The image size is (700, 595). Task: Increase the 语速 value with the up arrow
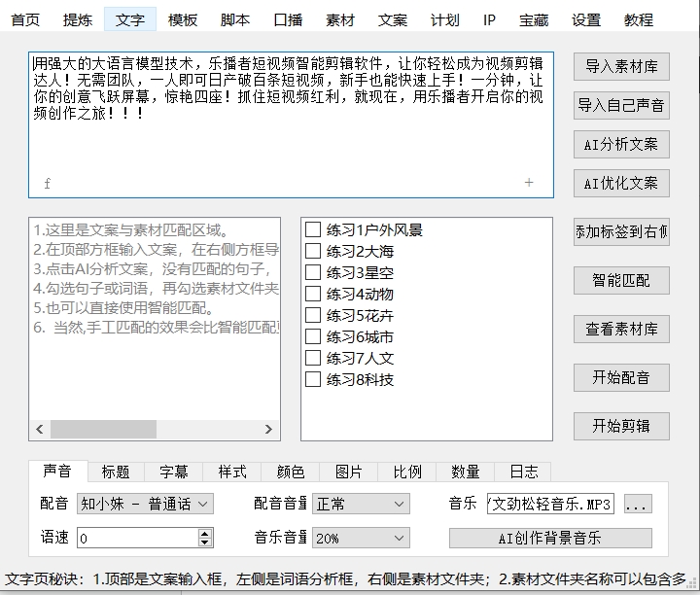[205, 533]
